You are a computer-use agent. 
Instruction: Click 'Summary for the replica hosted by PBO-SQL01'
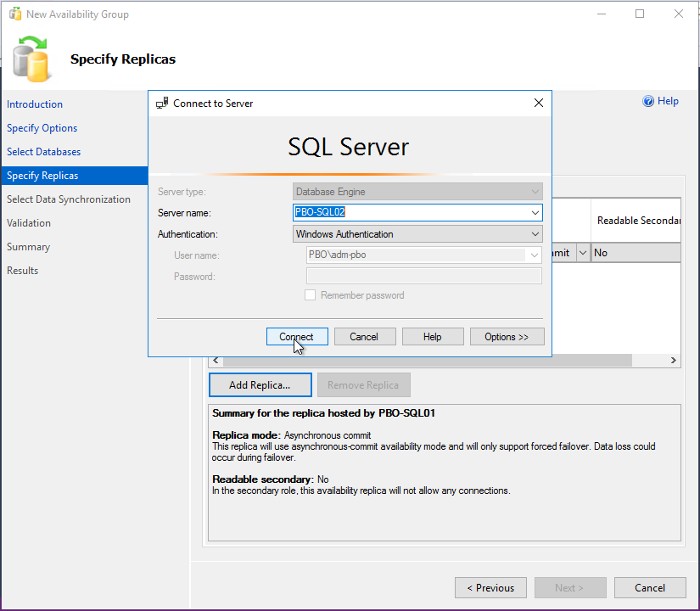[323, 413]
